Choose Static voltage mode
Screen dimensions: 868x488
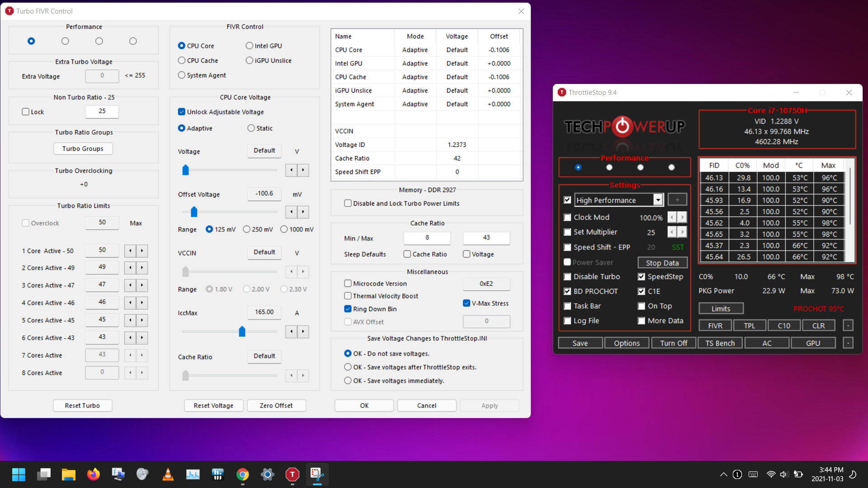(260, 128)
